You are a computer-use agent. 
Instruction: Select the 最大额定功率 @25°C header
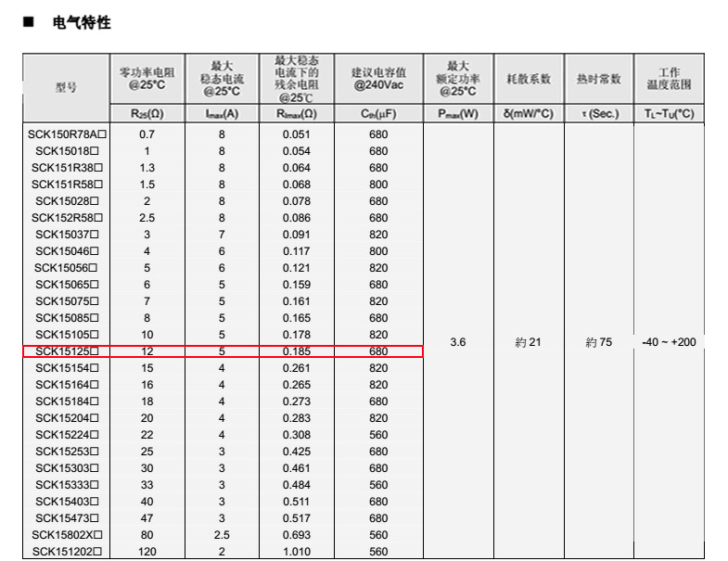pyautogui.click(x=458, y=79)
